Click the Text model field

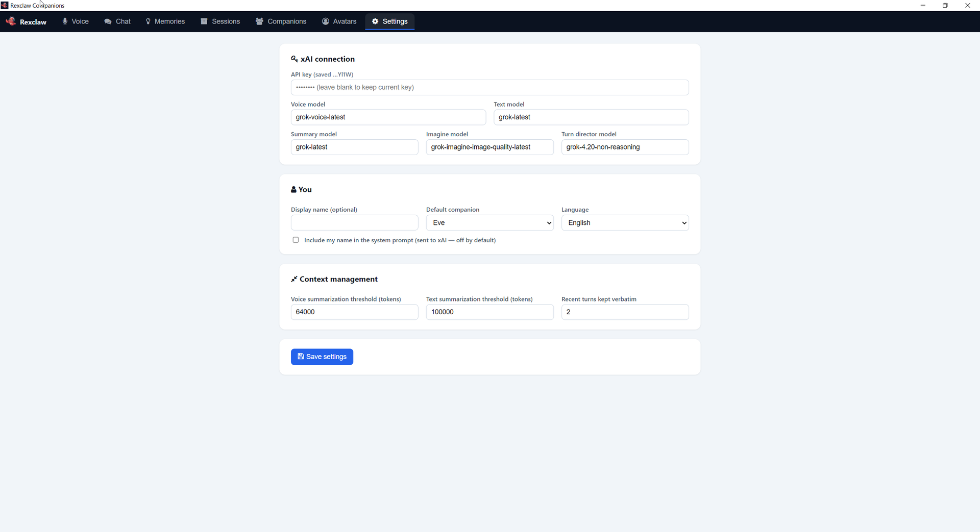[591, 117]
